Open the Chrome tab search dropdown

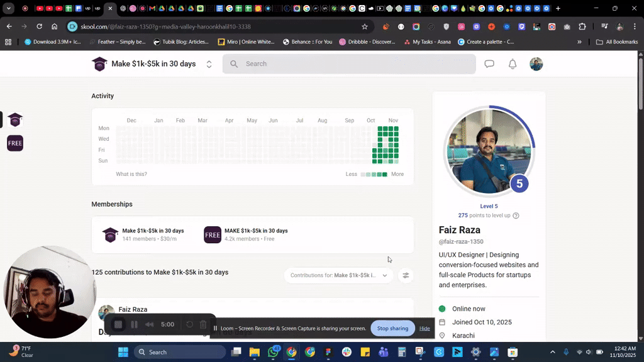(9, 8)
